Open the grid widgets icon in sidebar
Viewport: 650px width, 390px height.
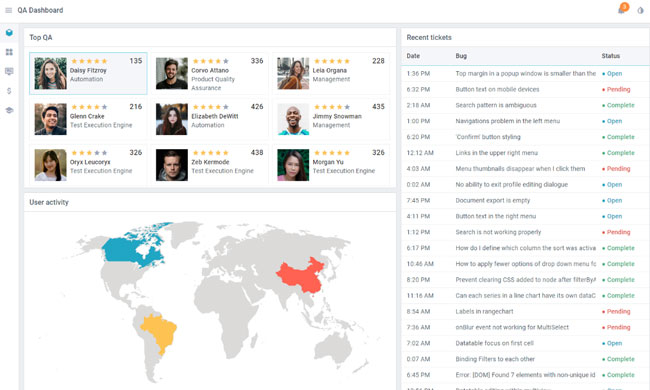9,52
